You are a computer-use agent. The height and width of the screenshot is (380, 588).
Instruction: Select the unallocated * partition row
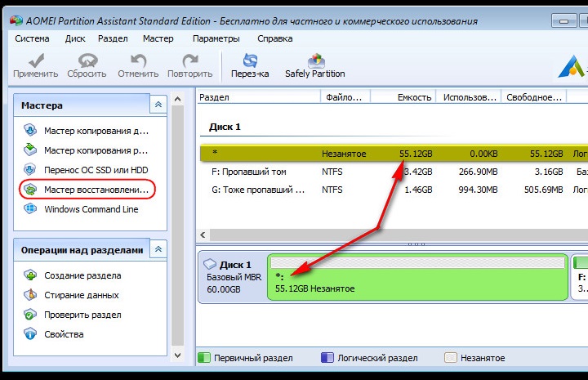click(394, 153)
